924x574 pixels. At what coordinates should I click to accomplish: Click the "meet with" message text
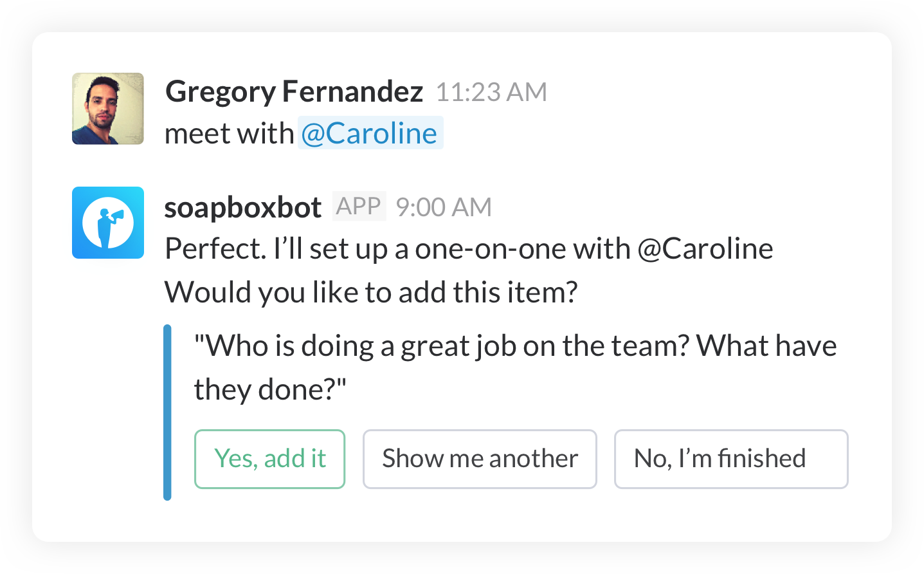tap(229, 134)
